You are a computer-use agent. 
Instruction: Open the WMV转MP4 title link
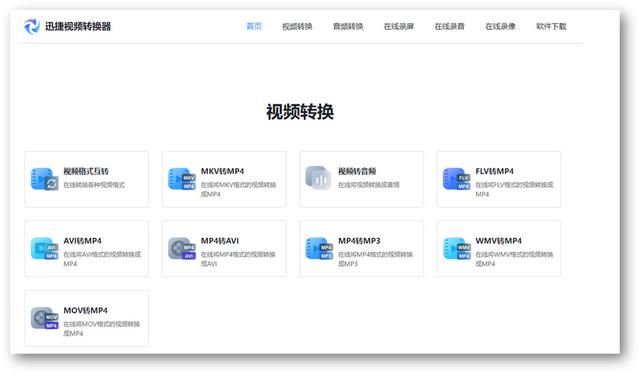click(x=499, y=241)
